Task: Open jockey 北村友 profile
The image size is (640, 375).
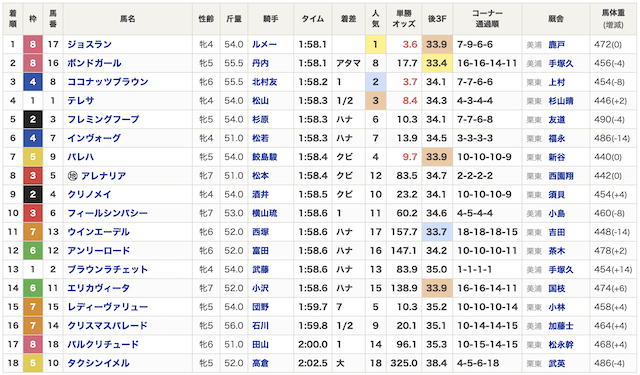Action: (264, 82)
